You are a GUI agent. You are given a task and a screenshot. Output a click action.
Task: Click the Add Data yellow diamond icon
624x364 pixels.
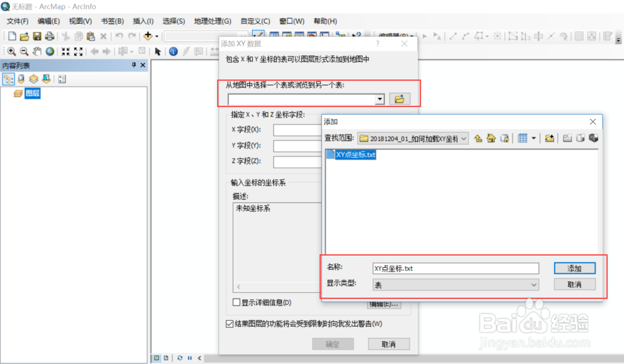pyautogui.click(x=149, y=36)
